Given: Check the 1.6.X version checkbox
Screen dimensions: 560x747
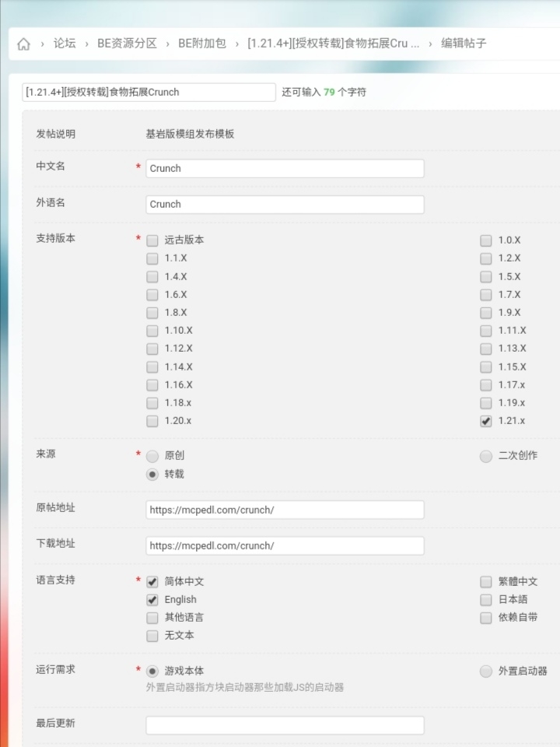Looking at the screenshot, I should (x=152, y=295).
